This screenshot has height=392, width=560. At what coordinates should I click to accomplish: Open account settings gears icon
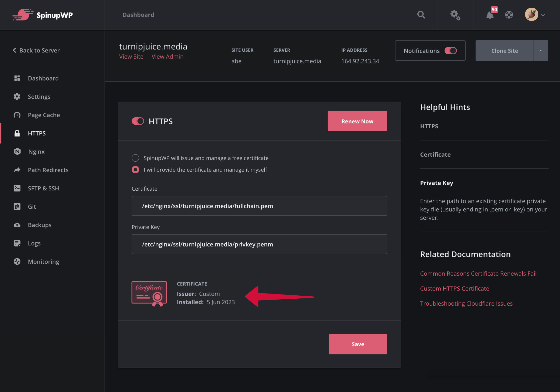click(x=455, y=15)
